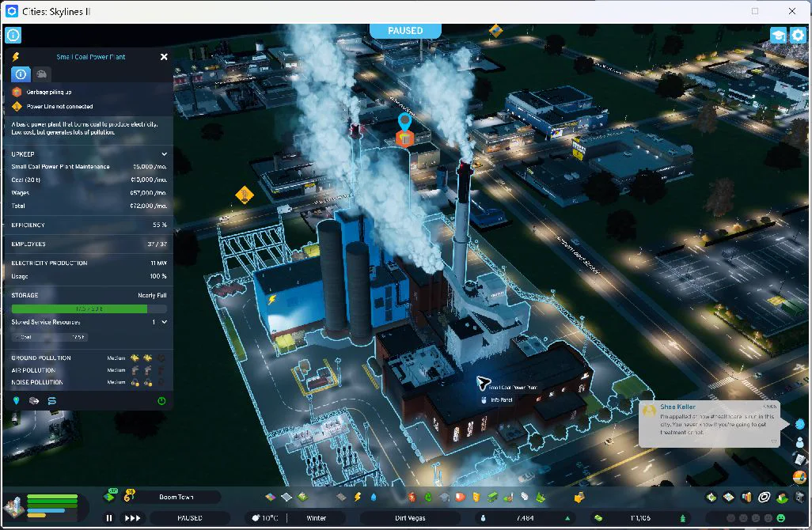812x530 pixels.
Task: Open the Electricity tool in the bottom toolbar
Action: (357, 498)
